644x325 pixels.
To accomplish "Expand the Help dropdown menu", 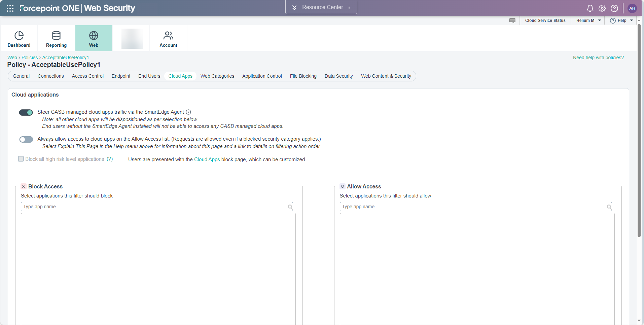I will coord(621,21).
